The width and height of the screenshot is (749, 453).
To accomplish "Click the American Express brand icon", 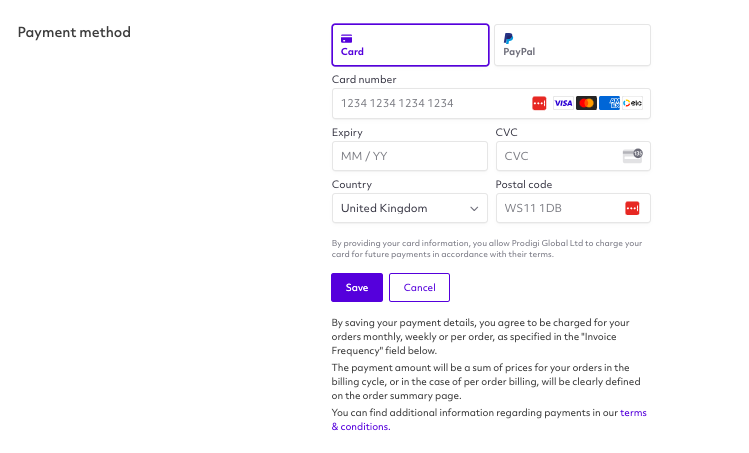I will (609, 103).
